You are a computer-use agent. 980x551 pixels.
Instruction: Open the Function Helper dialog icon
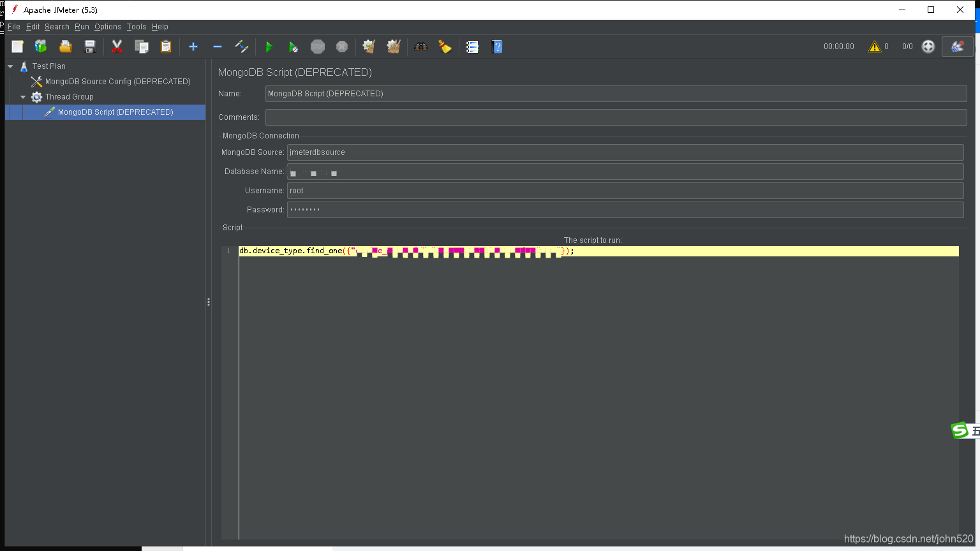click(x=472, y=47)
